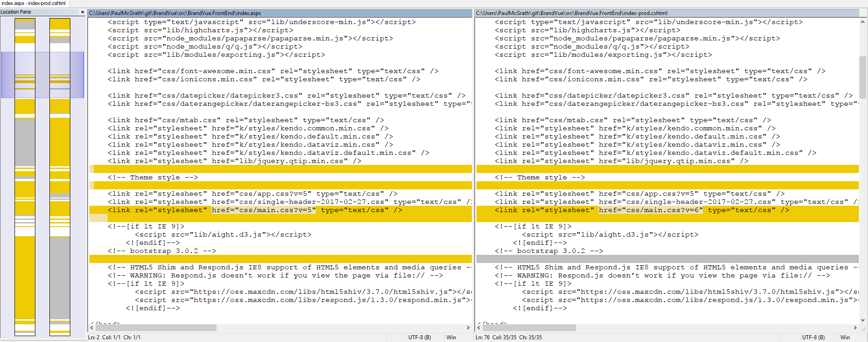Image resolution: width=868 pixels, height=342 pixels.
Task: Click the 'bootstrap 3.0.2' comment in index-prod.cshtml pane
Action: [549, 251]
